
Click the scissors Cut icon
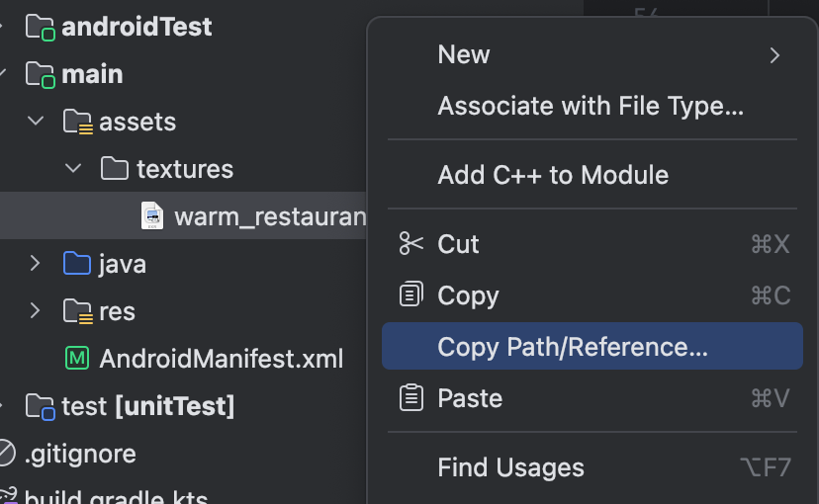tap(411, 244)
